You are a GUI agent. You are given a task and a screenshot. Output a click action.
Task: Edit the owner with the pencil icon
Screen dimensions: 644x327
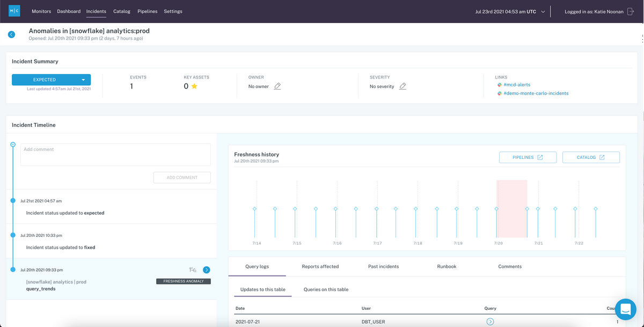277,86
